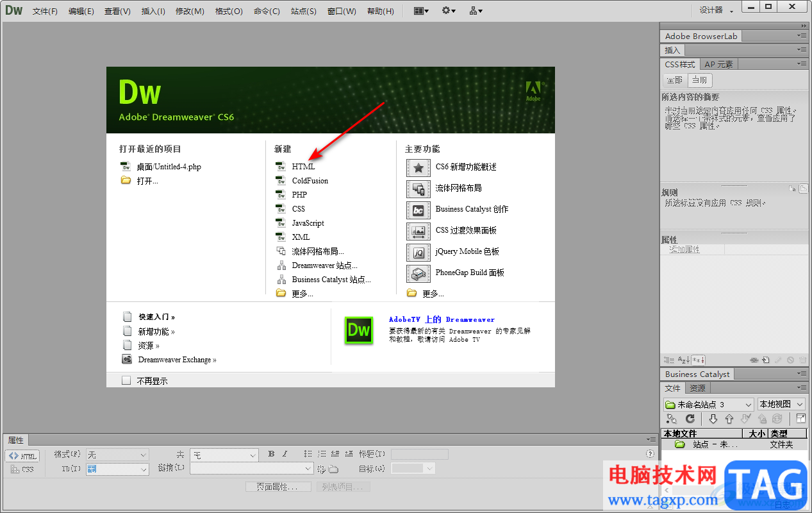Create a new PHP document
The height and width of the screenshot is (513, 812).
click(299, 195)
